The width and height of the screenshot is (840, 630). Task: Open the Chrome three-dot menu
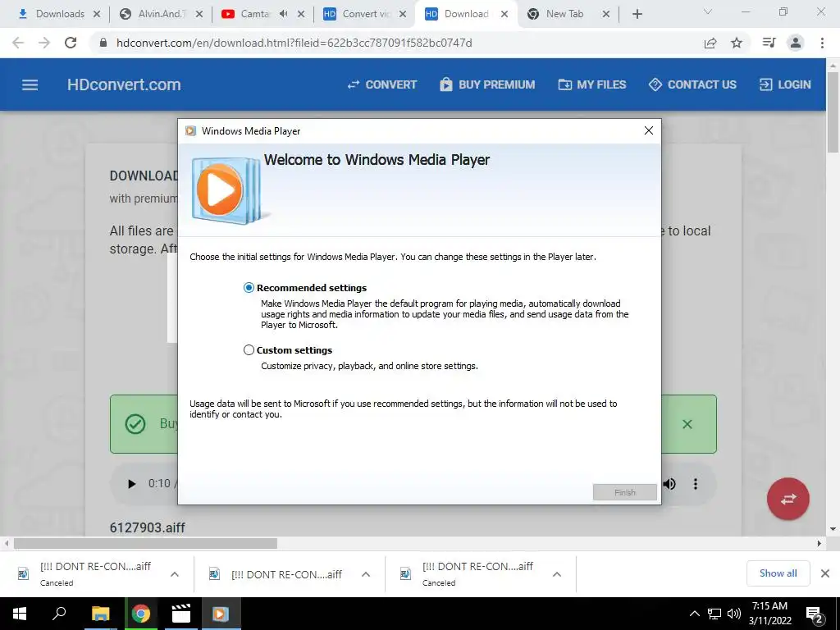822,43
